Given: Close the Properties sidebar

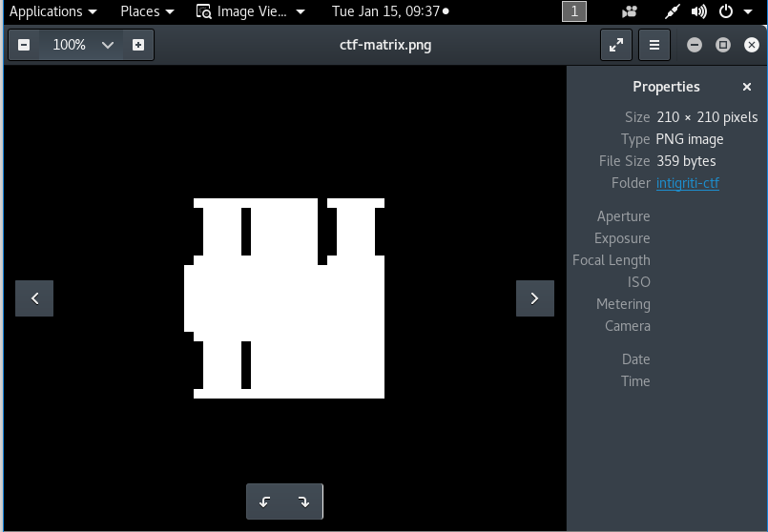Looking at the screenshot, I should 746,87.
